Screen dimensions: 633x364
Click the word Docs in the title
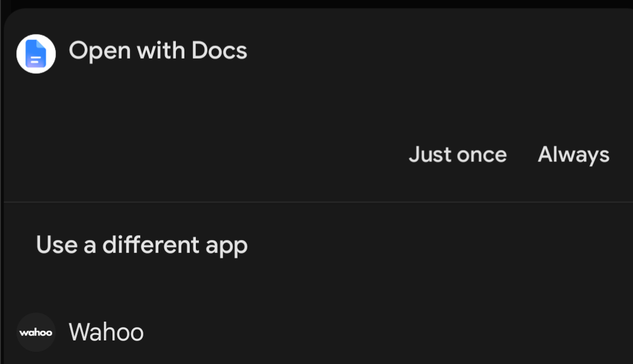point(219,51)
